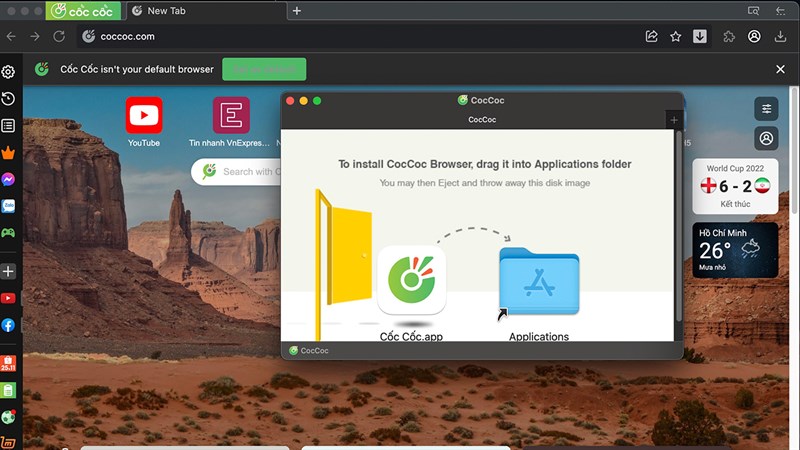This screenshot has height=450, width=800.
Task: Set Cốc Cốc as default browser button
Action: 264,69
